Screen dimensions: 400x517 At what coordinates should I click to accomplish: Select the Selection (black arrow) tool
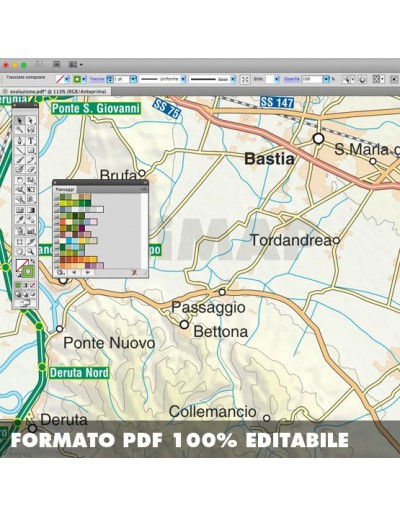pyautogui.click(x=20, y=120)
